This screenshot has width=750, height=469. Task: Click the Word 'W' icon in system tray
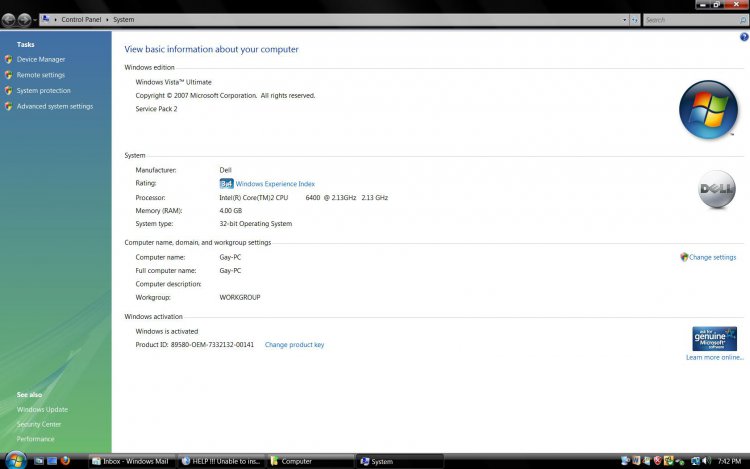pos(636,460)
